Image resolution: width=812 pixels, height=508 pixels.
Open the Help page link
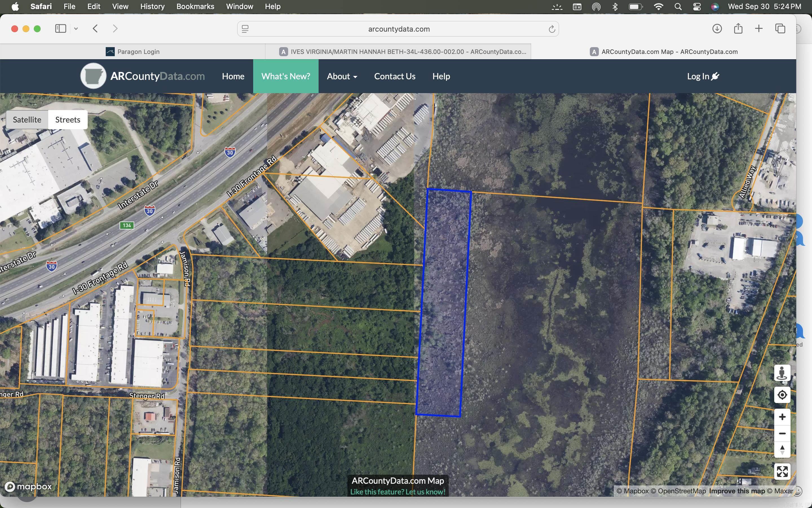(x=441, y=76)
